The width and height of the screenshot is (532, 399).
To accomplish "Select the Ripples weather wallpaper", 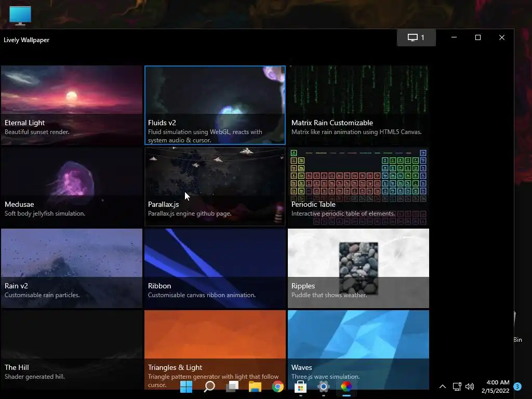I will click(x=358, y=269).
